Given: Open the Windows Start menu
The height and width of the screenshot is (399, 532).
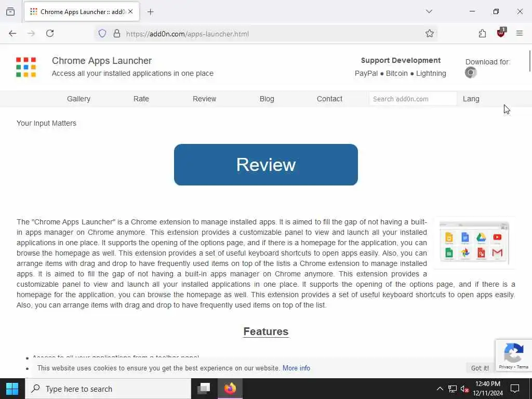Looking at the screenshot, I should tap(12, 389).
